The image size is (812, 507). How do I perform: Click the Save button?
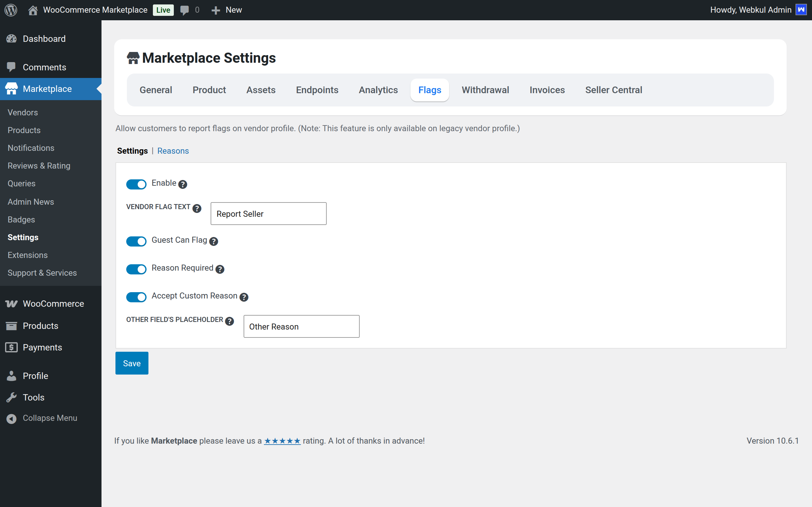(x=132, y=363)
